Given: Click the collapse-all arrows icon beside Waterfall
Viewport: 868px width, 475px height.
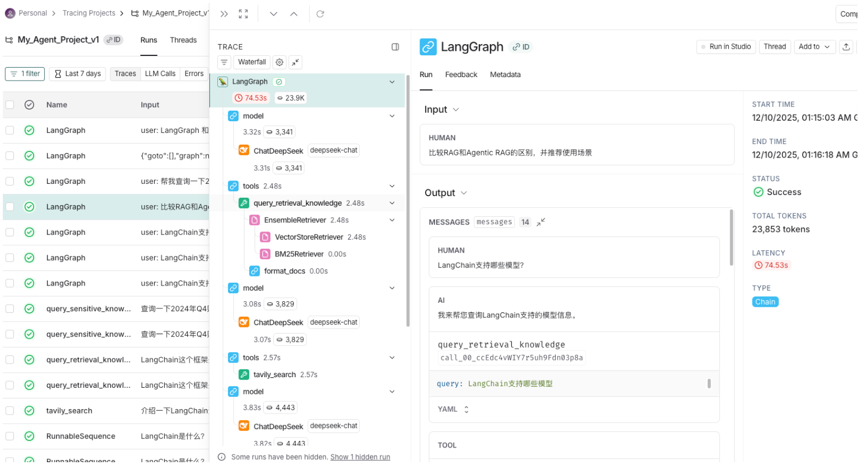Looking at the screenshot, I should [295, 62].
